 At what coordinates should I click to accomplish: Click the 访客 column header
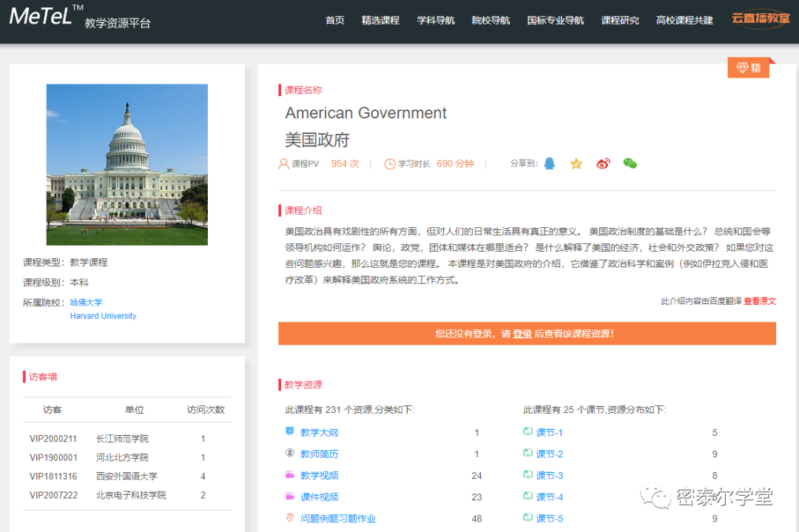click(x=52, y=410)
